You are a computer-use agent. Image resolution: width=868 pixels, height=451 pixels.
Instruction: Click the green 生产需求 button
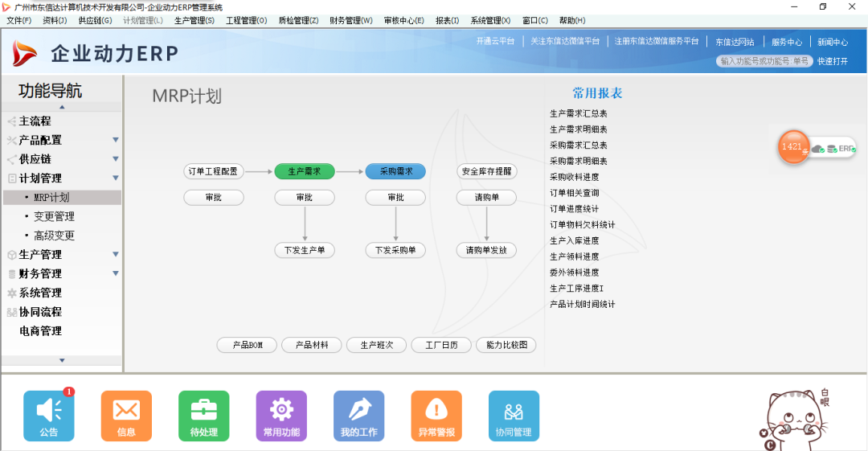[305, 172]
